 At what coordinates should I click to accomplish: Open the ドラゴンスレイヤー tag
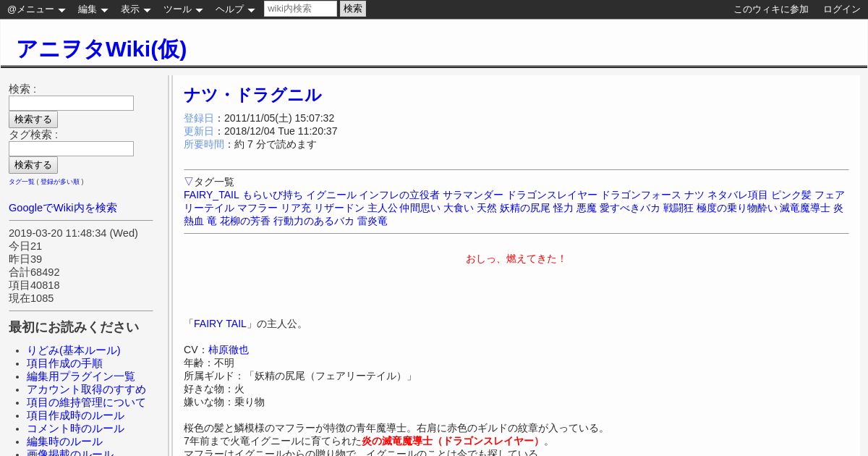pos(553,195)
